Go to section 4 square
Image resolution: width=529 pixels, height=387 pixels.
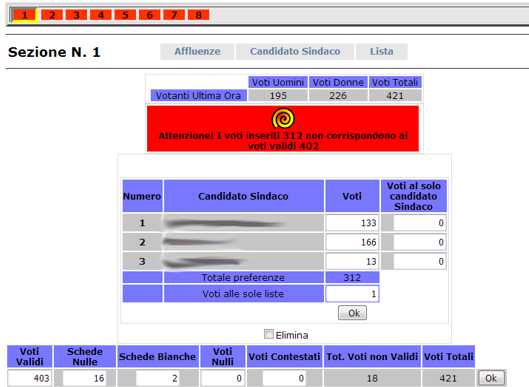pos(101,15)
